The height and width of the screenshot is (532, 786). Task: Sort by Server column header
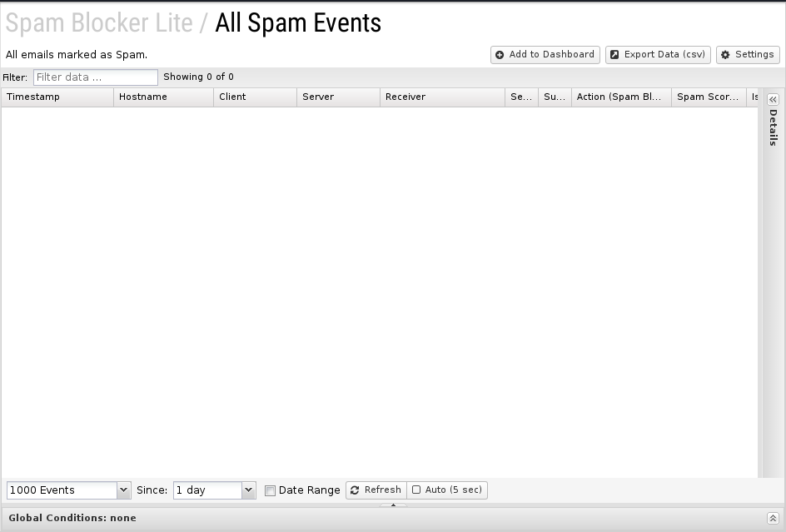point(338,97)
